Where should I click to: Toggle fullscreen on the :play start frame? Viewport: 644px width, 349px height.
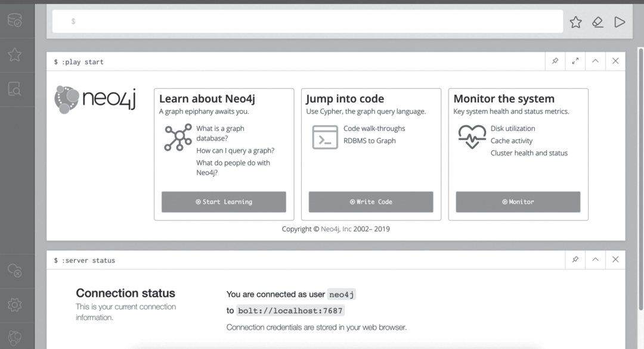[x=575, y=61]
